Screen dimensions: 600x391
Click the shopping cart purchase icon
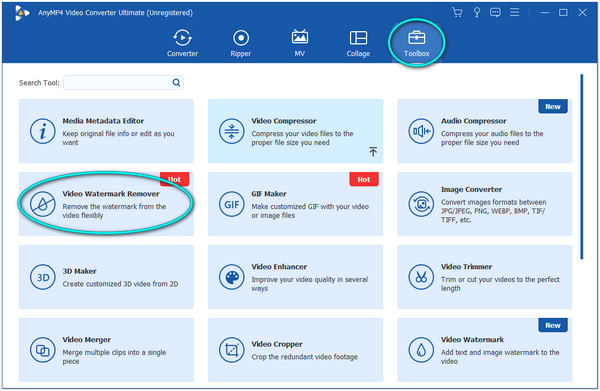coord(457,12)
